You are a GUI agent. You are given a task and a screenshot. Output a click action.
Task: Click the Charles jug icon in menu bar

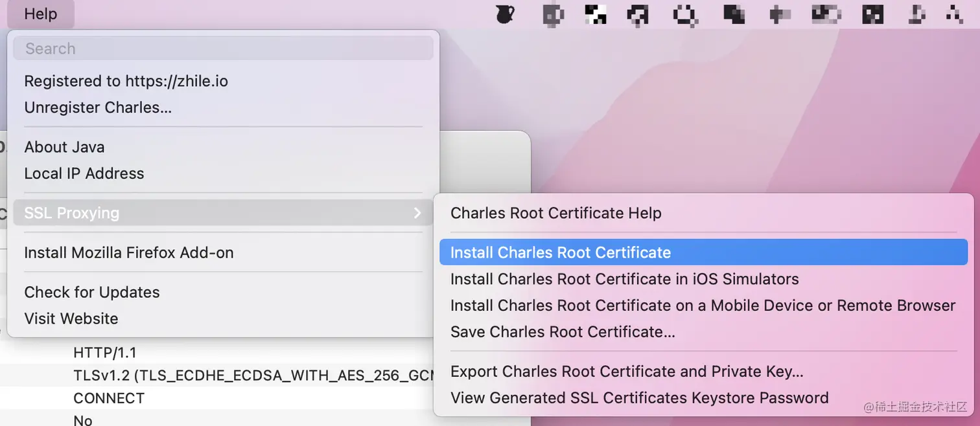(x=505, y=14)
